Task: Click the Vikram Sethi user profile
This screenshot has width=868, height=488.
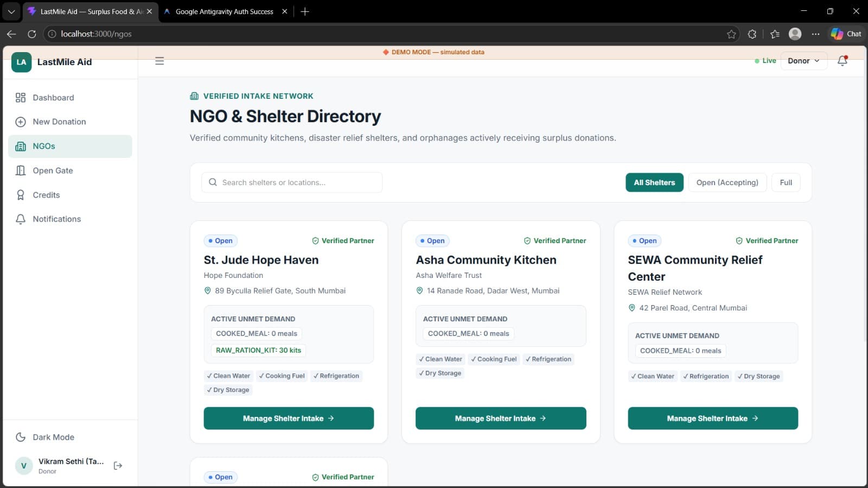Action: [60, 466]
